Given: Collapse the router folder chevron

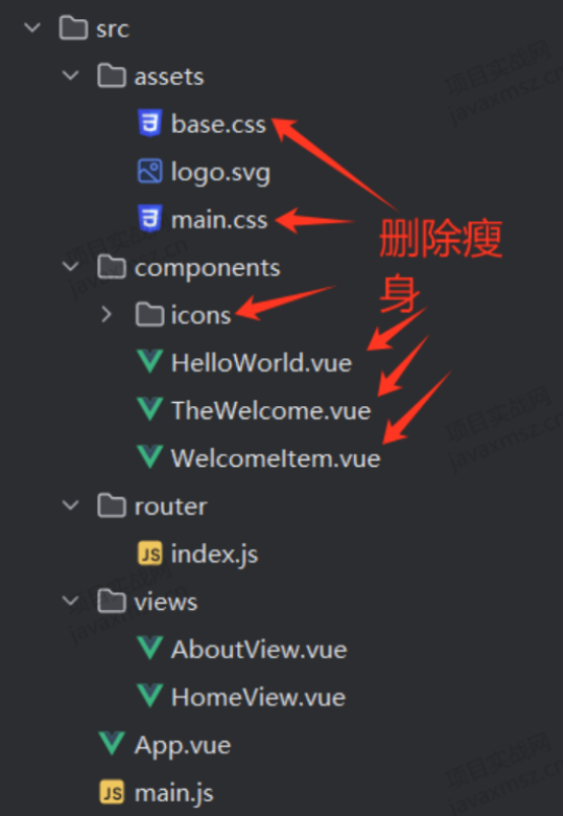Looking at the screenshot, I should [70, 505].
